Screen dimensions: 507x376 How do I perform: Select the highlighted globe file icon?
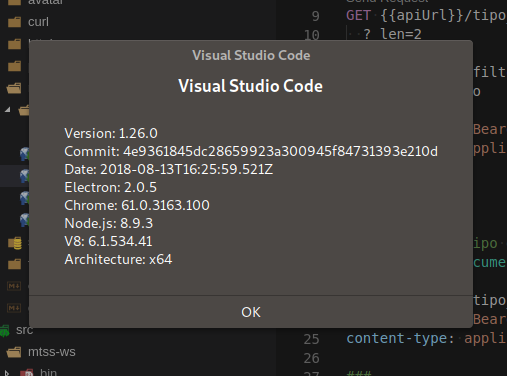point(24,176)
